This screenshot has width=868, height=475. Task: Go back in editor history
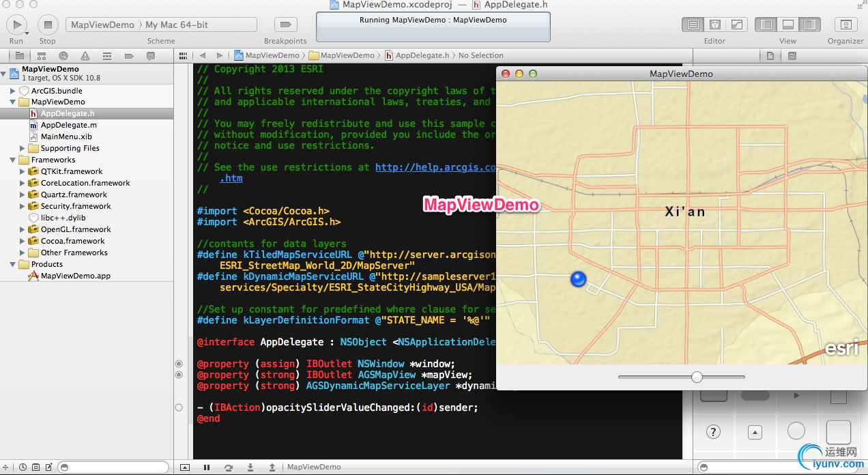203,55
